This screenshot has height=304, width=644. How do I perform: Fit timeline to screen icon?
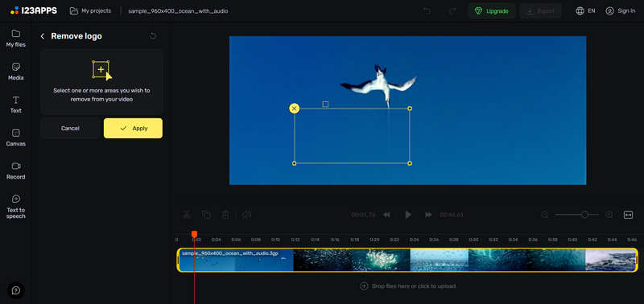[629, 215]
